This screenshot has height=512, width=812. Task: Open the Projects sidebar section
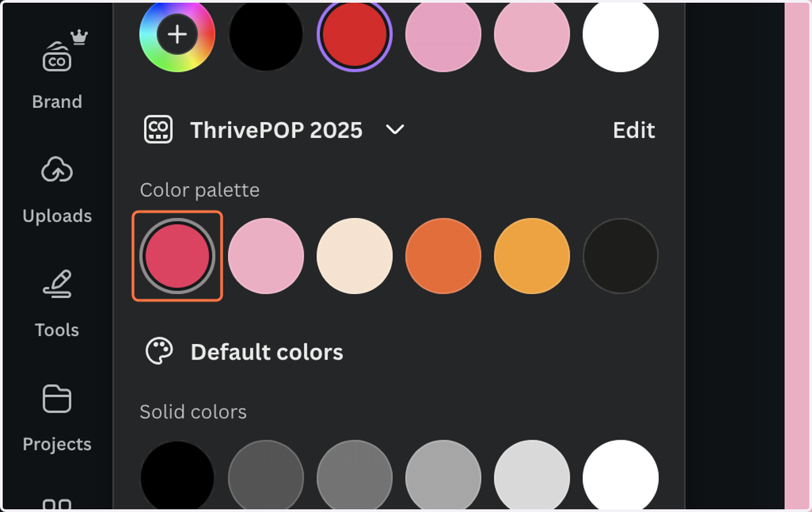click(x=57, y=418)
